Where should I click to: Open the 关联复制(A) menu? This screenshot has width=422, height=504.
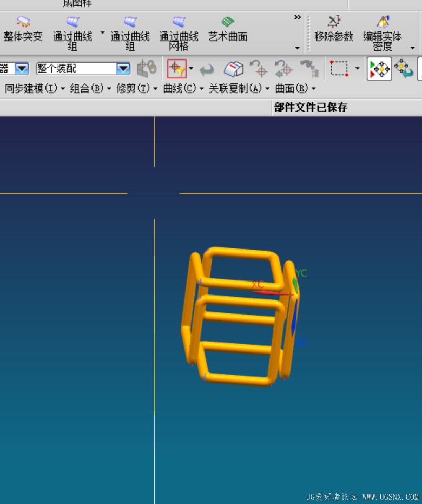239,88
